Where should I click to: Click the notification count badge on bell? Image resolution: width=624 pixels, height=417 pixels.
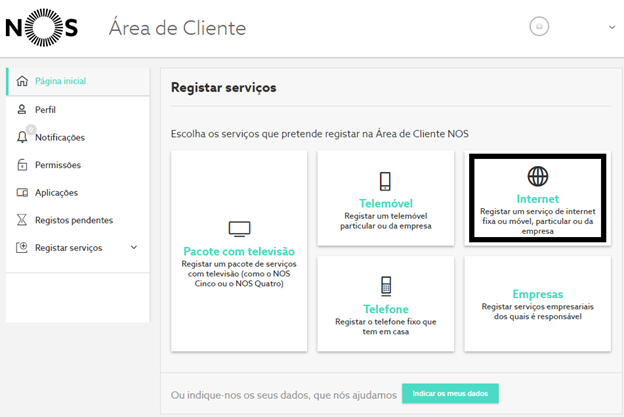[x=31, y=129]
